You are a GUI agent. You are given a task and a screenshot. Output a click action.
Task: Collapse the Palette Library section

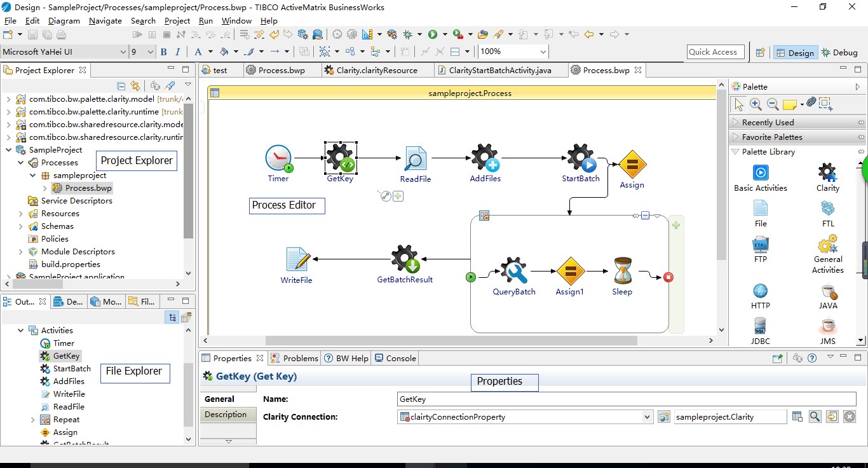pyautogui.click(x=735, y=151)
